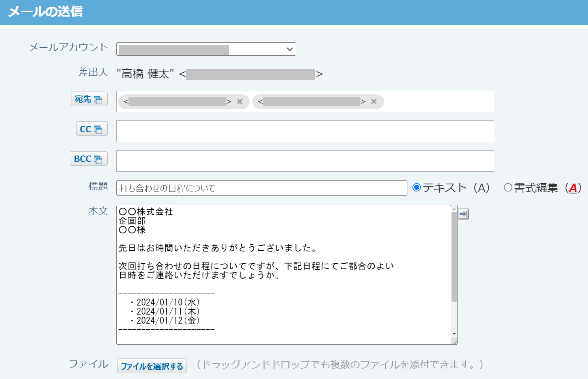Click the CC address book button
Image resolution: width=588 pixels, height=379 pixels.
click(x=91, y=129)
